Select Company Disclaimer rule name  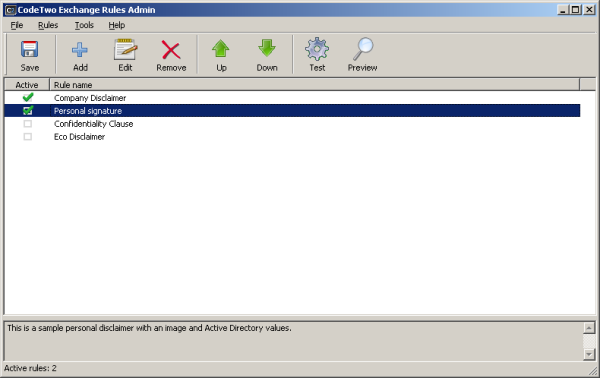[x=90, y=98]
